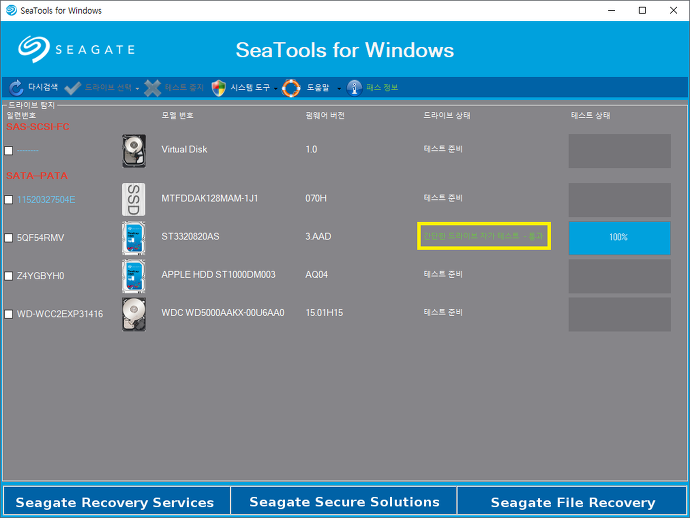The image size is (690, 518).
Task: Click the 드라이브 선택 toolbar item
Action: click(x=108, y=87)
